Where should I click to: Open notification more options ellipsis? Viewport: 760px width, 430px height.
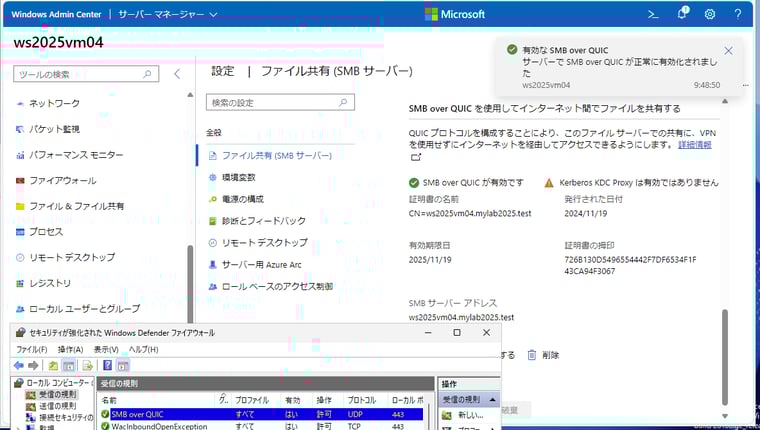pyautogui.click(x=745, y=85)
